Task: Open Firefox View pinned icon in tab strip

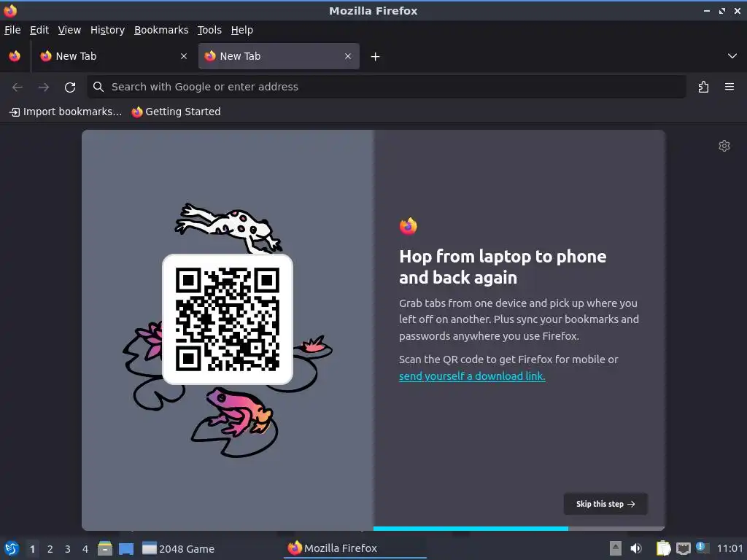Action: [x=15, y=56]
